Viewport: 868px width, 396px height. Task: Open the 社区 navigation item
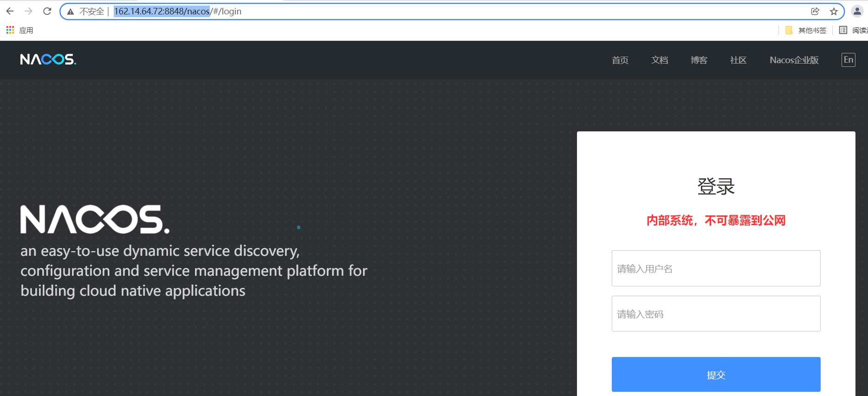click(x=738, y=60)
